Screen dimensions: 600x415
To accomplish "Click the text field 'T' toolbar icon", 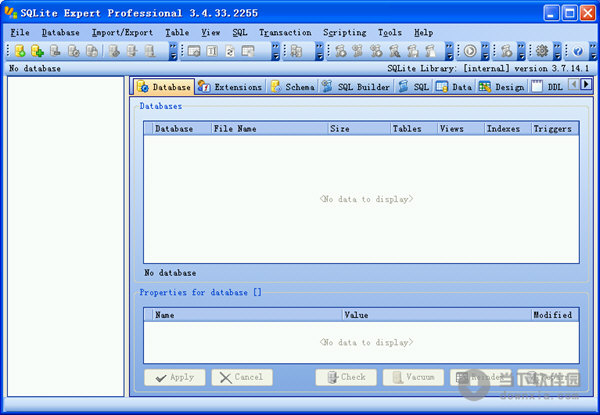I will click(x=212, y=51).
